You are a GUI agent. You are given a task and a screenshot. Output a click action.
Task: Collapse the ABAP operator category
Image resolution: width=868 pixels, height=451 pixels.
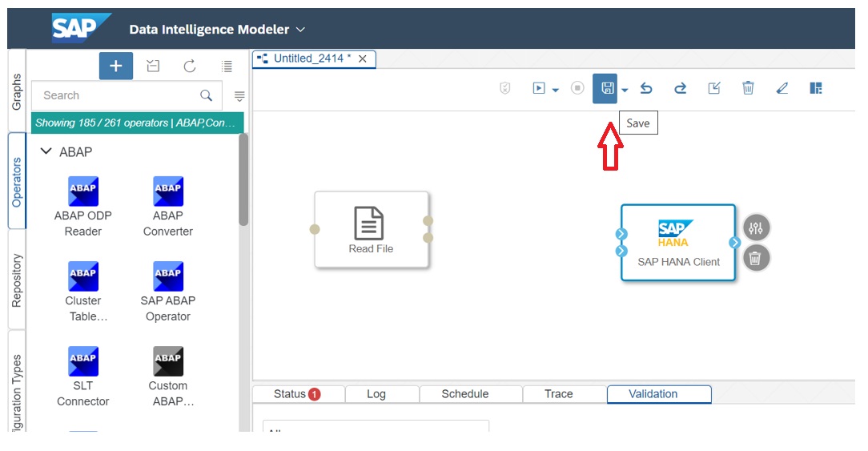click(46, 151)
